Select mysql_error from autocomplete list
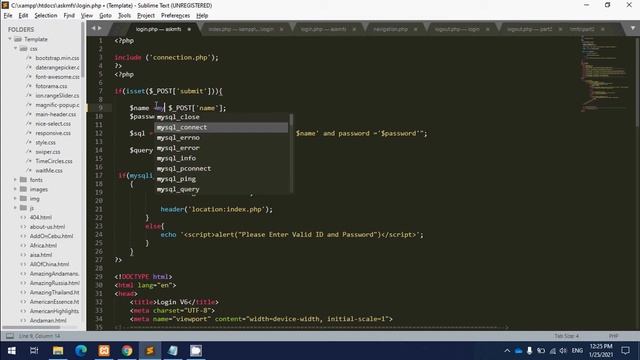640x360 pixels. click(222, 148)
